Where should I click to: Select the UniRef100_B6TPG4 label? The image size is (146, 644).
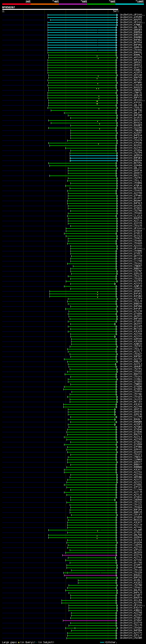pyautogui.click(x=131, y=42)
